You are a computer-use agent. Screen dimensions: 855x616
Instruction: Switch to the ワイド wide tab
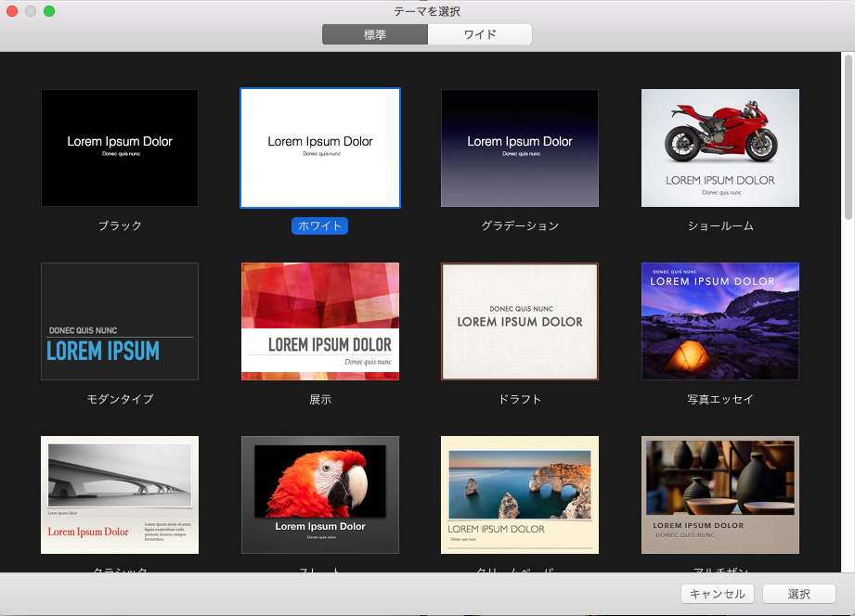(x=480, y=35)
